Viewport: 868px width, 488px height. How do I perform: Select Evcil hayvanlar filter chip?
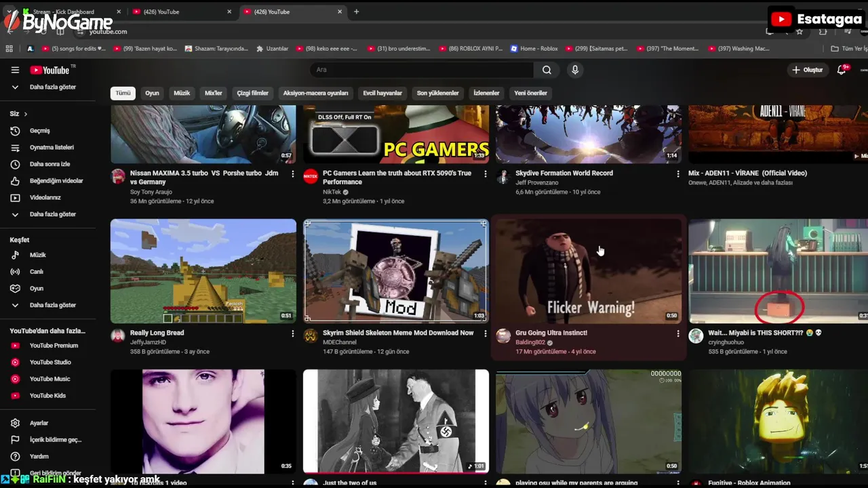(x=382, y=93)
